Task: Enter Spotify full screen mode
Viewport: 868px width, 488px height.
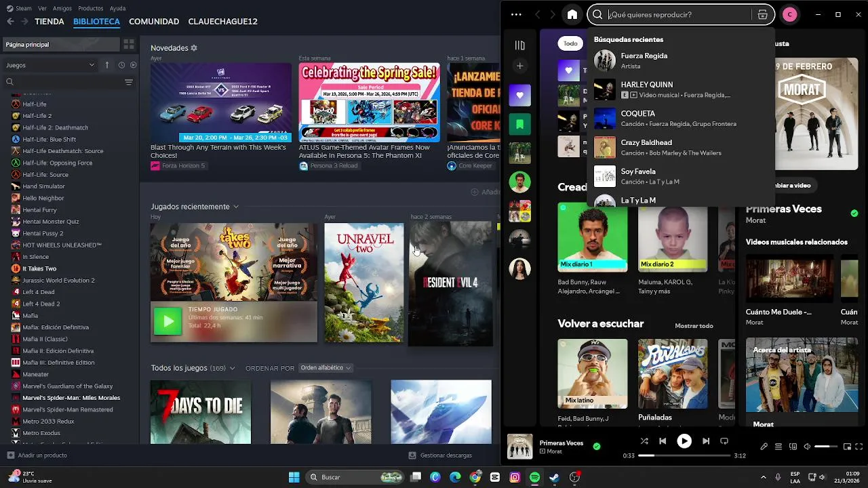Action: pos(859,447)
